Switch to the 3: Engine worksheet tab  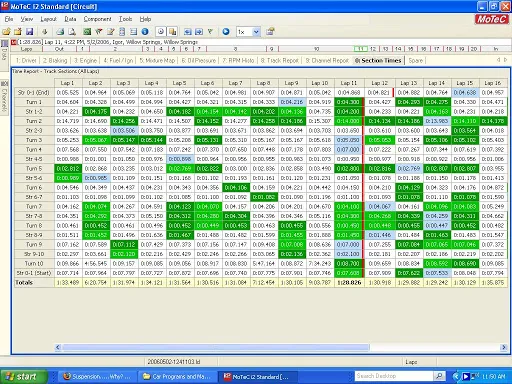click(85, 60)
